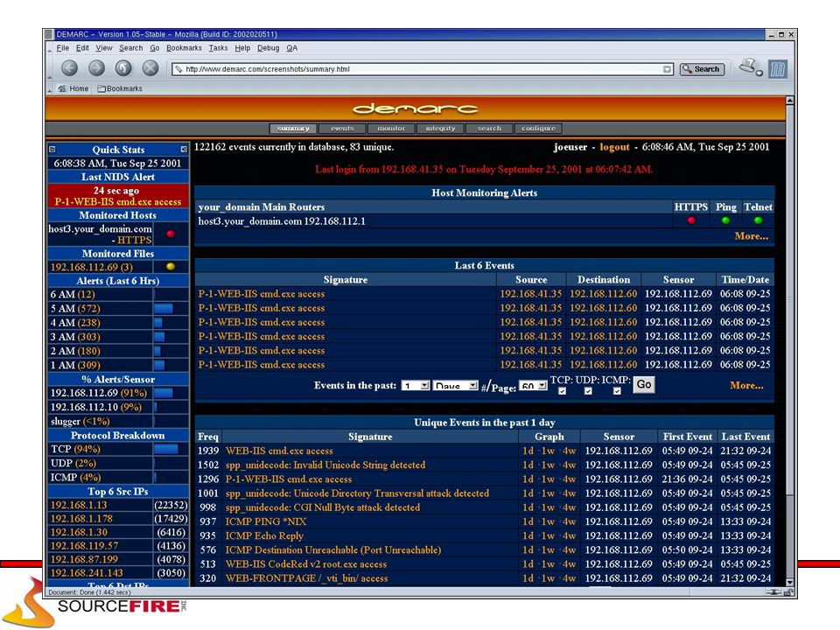Open the Bookmarks folder in the personal toolbar
Screen dimensions: 840x630
click(120, 88)
